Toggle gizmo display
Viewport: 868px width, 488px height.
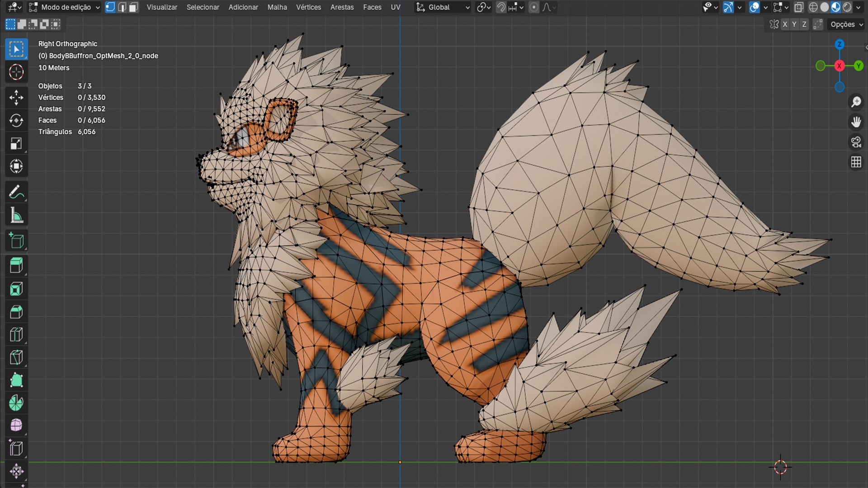(x=728, y=7)
